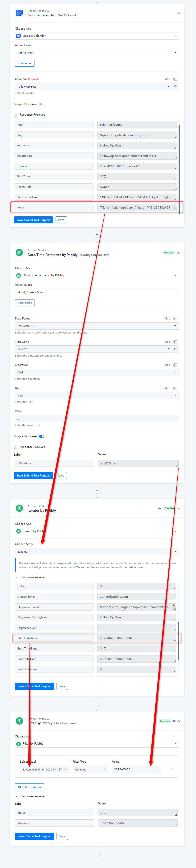Open the Action Event 'Get All Event' dropdown
196x868 pixels.
pos(97,53)
